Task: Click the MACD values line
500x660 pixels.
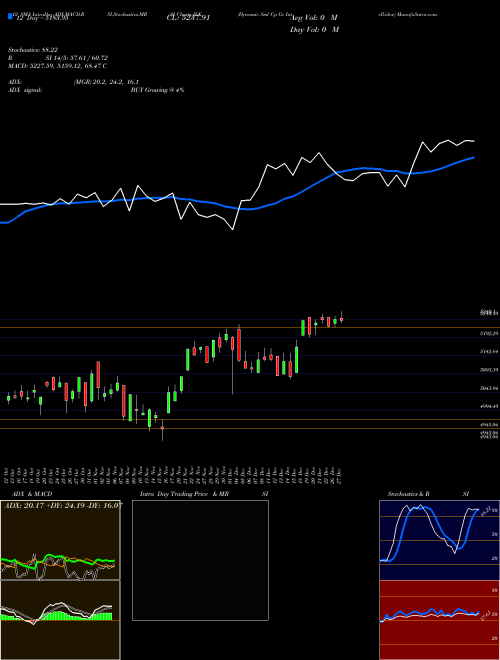Action: (57, 66)
